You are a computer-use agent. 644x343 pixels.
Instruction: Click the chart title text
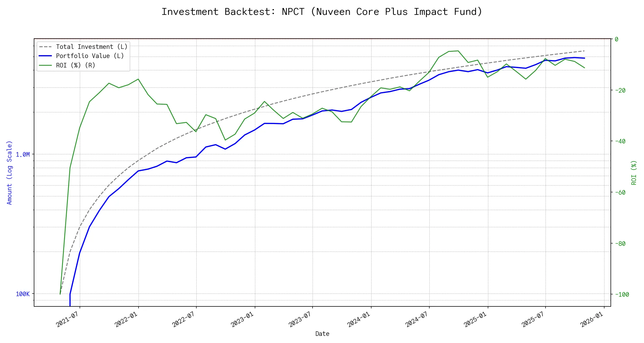(x=322, y=12)
